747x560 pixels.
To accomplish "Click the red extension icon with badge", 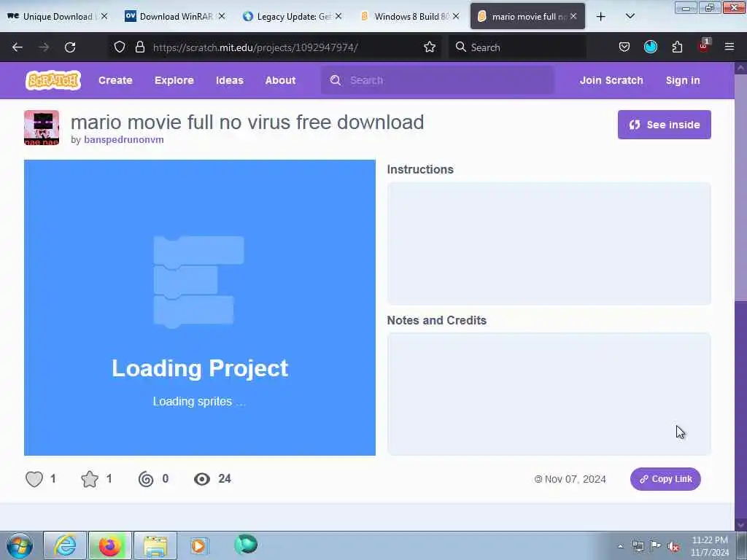I will point(704,46).
